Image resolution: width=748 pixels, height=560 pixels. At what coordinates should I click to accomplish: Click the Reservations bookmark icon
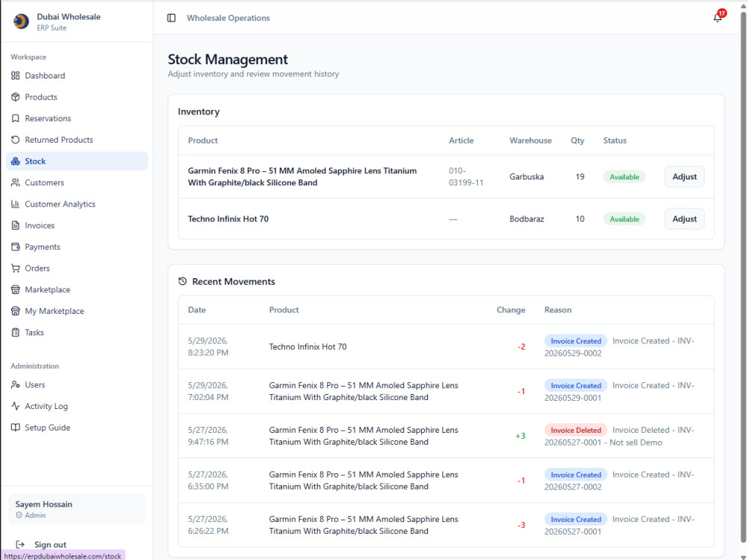16,118
